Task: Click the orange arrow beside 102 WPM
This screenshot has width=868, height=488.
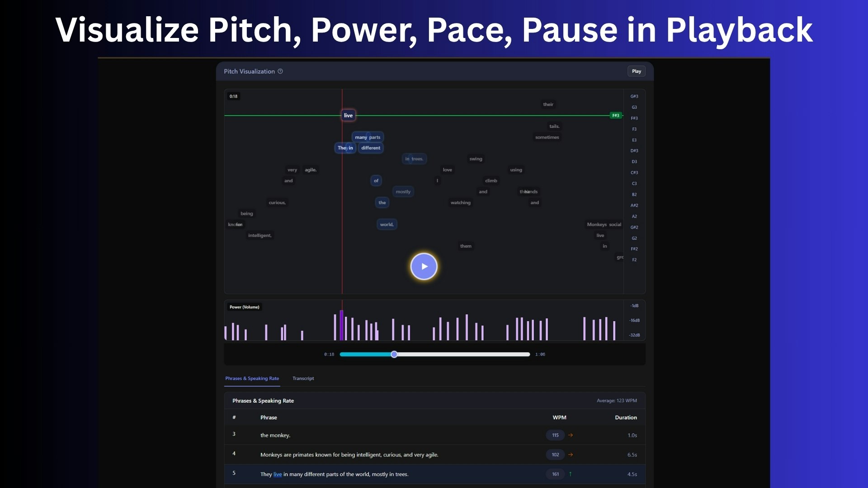Action: (x=571, y=455)
